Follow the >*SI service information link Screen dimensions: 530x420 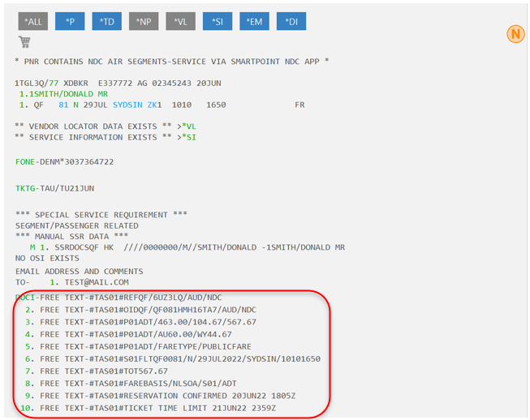(x=187, y=137)
